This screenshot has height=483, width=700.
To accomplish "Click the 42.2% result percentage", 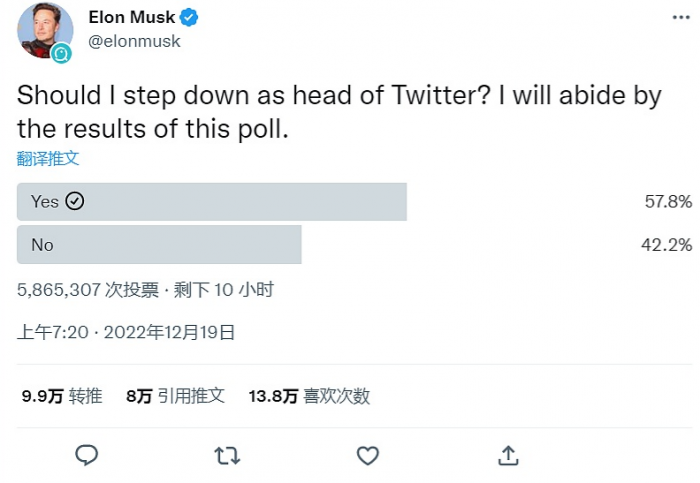I will 668,245.
